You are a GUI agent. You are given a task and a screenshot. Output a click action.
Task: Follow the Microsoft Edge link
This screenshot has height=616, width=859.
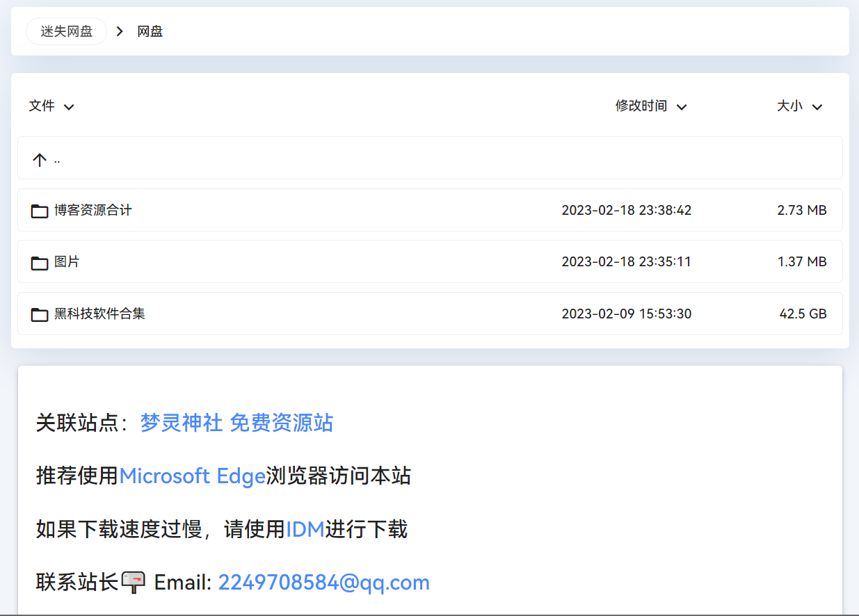(x=193, y=476)
